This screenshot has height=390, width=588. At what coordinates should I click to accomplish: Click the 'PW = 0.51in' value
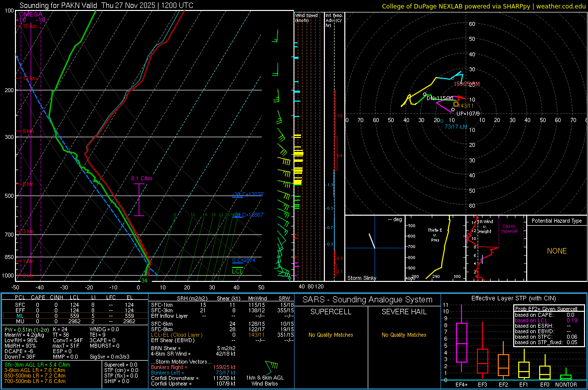(26, 329)
